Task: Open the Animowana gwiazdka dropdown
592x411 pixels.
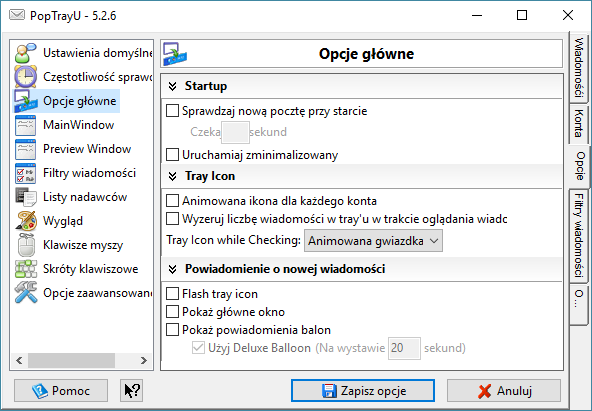Action: [373, 241]
